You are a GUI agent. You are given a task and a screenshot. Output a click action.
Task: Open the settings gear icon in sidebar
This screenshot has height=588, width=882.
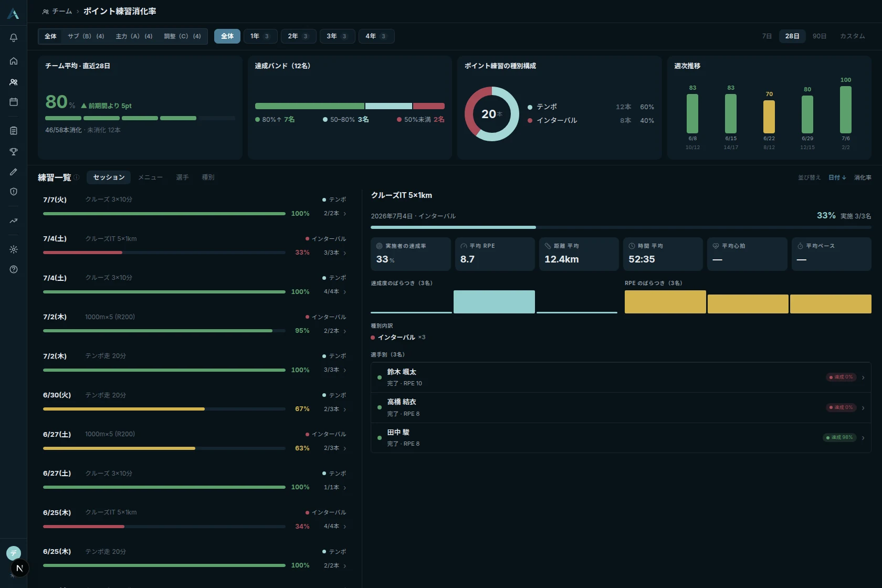(x=14, y=249)
